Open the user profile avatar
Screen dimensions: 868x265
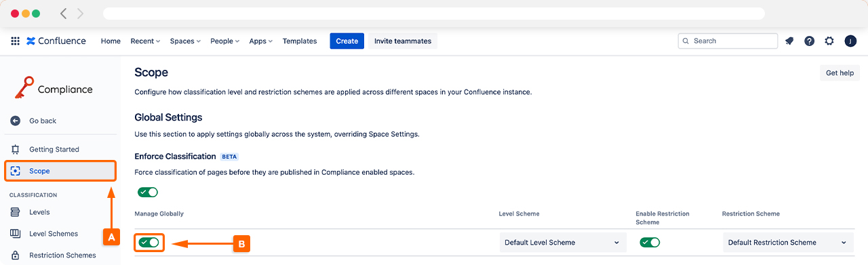click(x=850, y=41)
